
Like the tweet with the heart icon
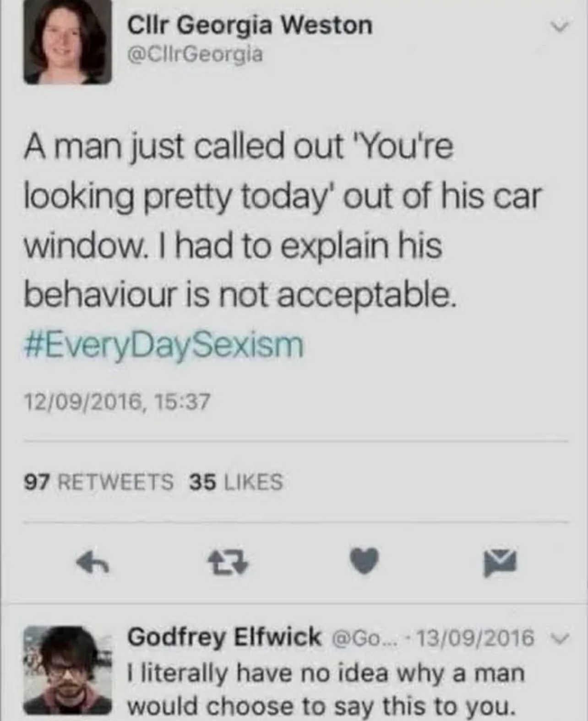[x=365, y=561]
